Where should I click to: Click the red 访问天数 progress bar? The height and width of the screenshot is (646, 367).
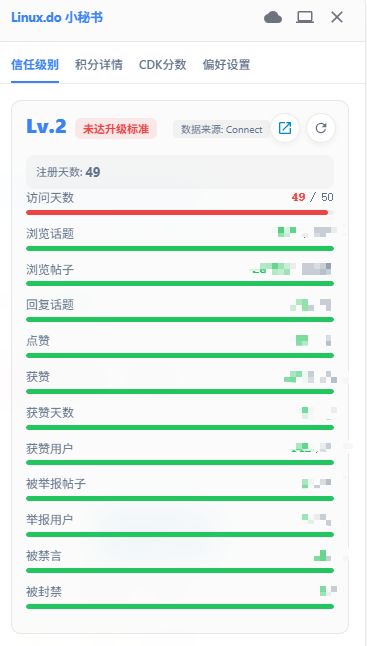[x=180, y=213]
